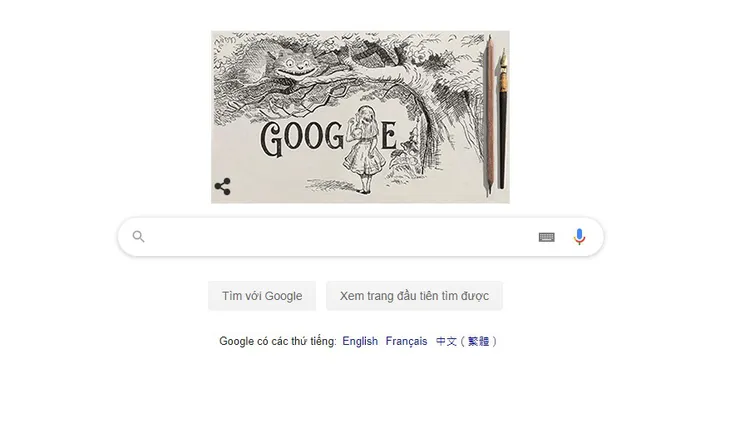Switch Google language to 中文（繁體）
This screenshot has height=447, width=740.
[466, 341]
